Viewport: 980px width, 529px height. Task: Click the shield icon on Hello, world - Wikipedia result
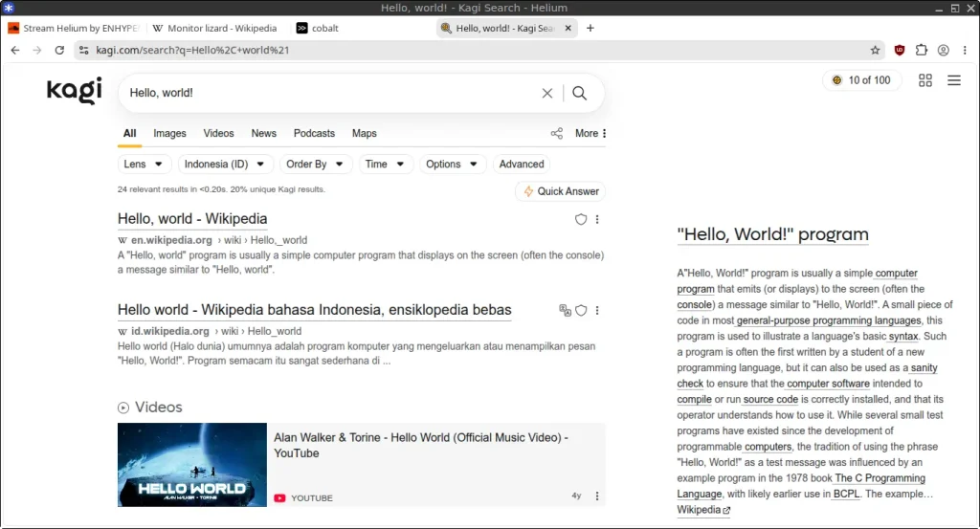click(581, 219)
